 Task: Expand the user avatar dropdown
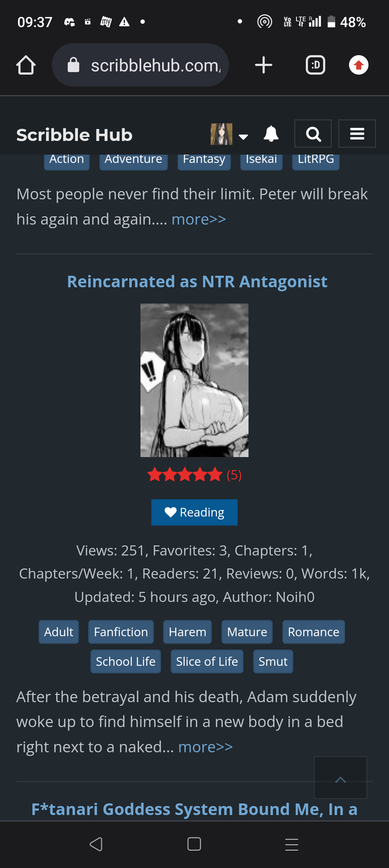pos(229,134)
